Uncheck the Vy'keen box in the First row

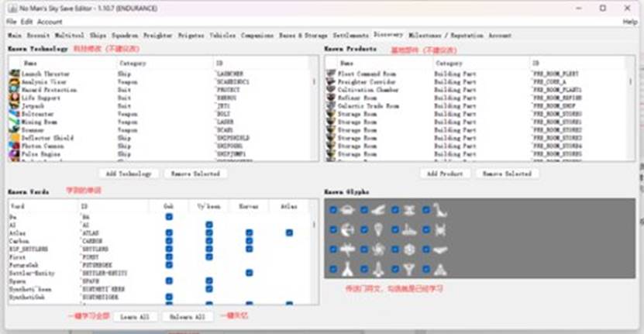209,257
